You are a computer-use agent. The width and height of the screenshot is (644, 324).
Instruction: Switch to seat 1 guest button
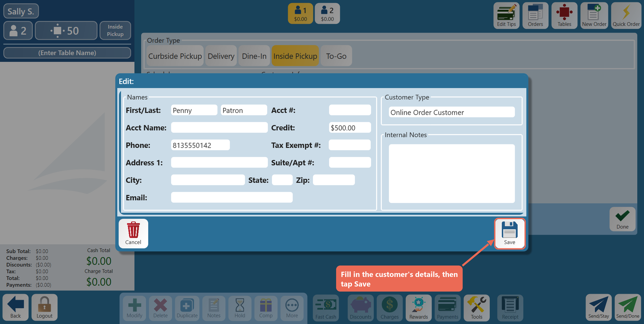(x=300, y=14)
